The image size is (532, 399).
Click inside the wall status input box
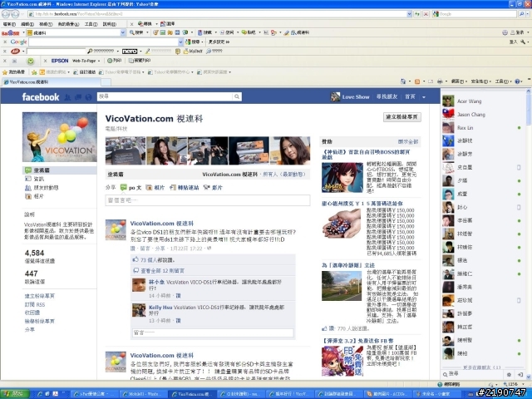pyautogui.click(x=208, y=200)
